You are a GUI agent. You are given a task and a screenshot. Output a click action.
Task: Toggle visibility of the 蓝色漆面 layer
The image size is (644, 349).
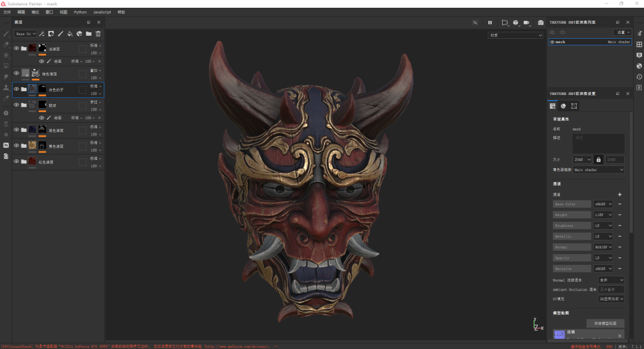pos(17,129)
